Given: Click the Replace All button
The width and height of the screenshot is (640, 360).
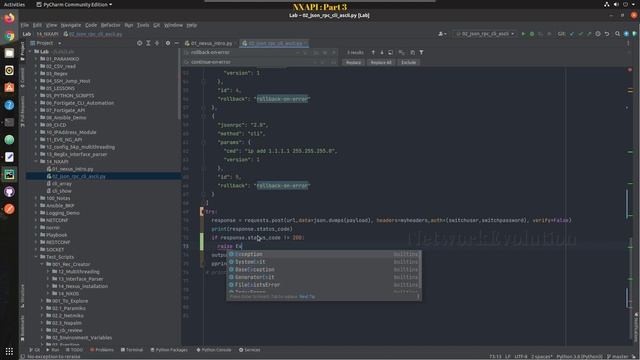Looking at the screenshot, I should click(x=381, y=62).
